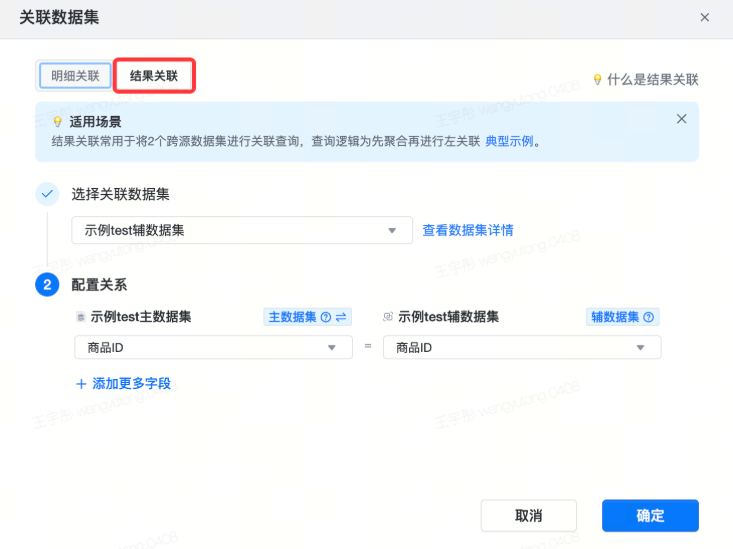Click the dataset icon beside 示例test主数据集
The width and height of the screenshot is (733, 549).
[81, 317]
